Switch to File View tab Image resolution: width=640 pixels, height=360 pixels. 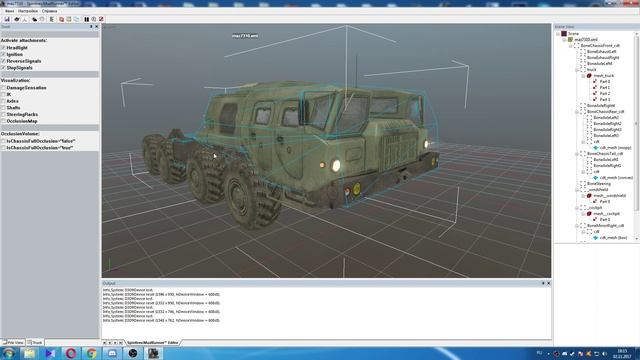pyautogui.click(x=13, y=342)
